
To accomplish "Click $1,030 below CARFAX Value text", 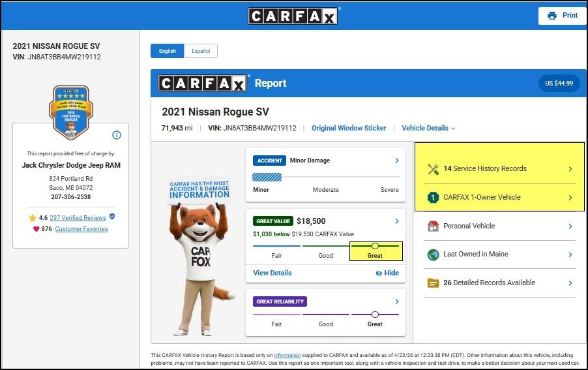I will click(303, 234).
